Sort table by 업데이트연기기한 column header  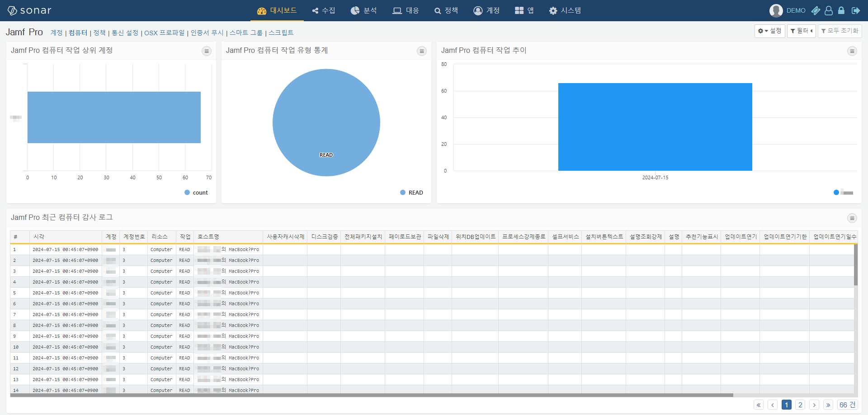[x=785, y=237]
